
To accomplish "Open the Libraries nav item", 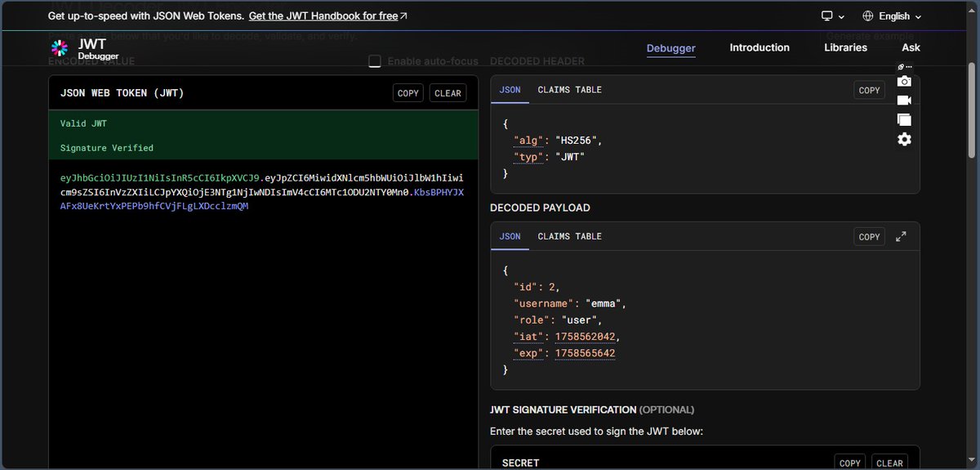I will coord(845,47).
